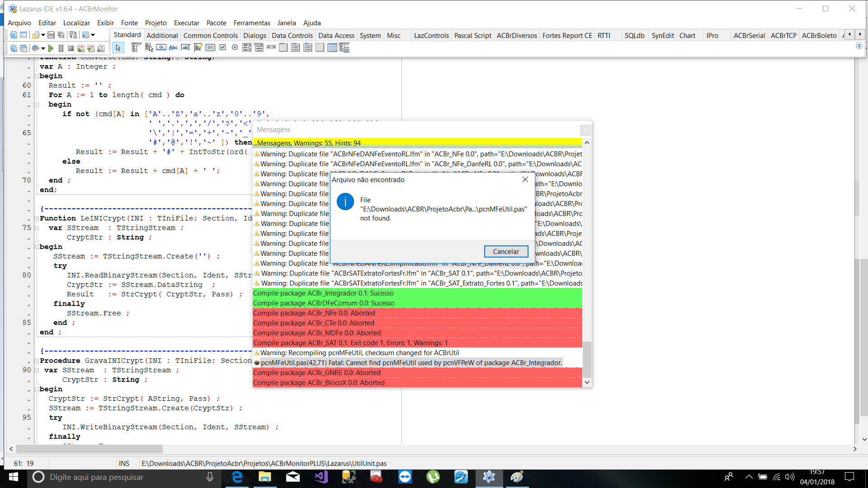Click the Save file diskette icon

point(51,35)
